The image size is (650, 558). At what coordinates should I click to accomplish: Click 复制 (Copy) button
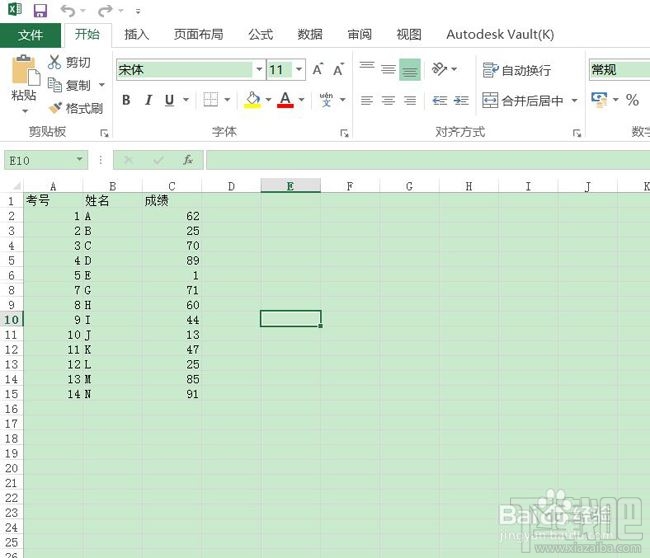pos(69,85)
